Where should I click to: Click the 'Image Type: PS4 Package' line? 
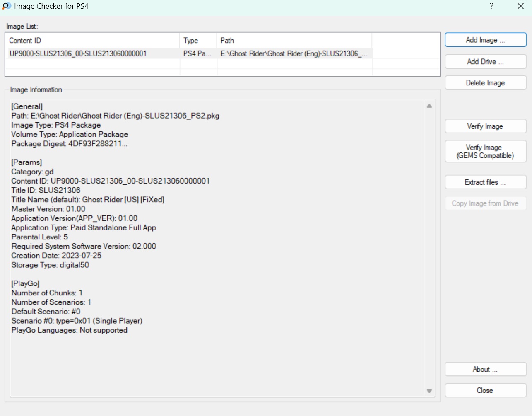[x=56, y=125]
